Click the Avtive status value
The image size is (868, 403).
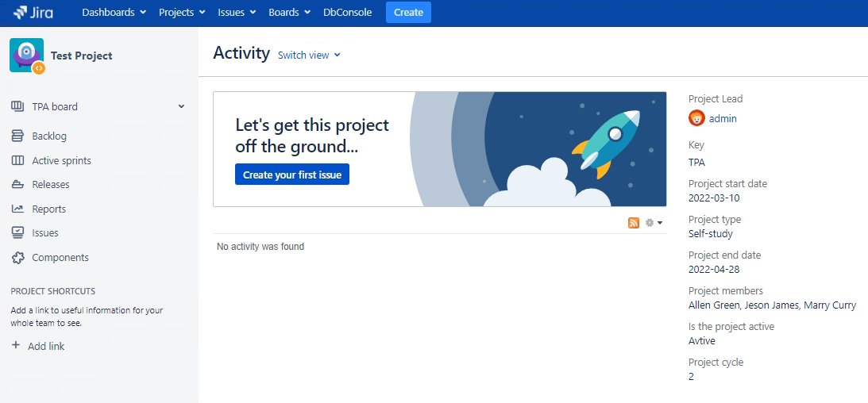tap(702, 341)
